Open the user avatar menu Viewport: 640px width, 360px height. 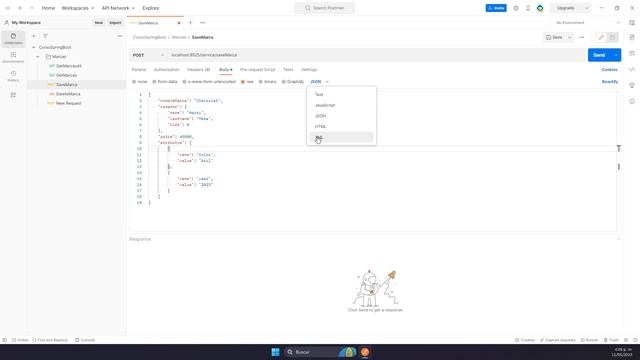click(540, 8)
